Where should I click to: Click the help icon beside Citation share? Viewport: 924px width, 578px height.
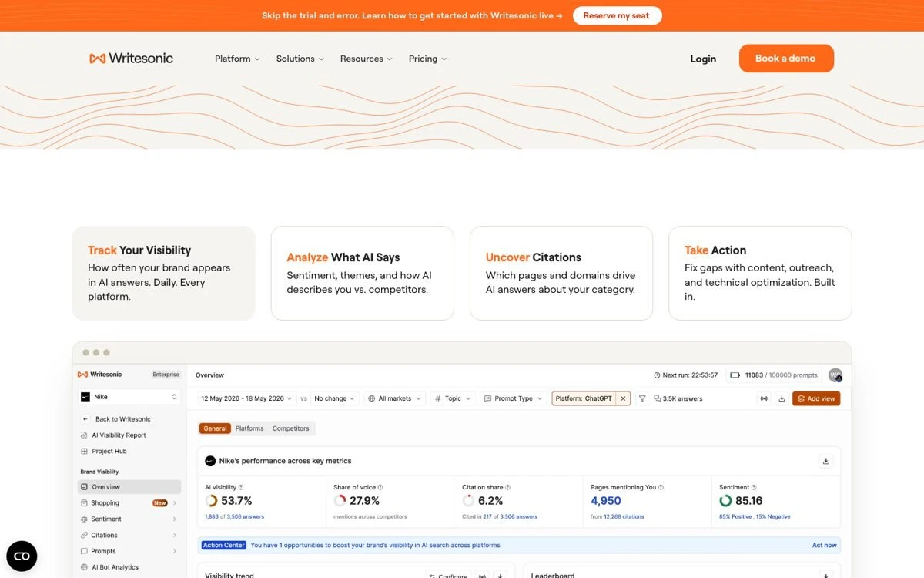point(507,487)
